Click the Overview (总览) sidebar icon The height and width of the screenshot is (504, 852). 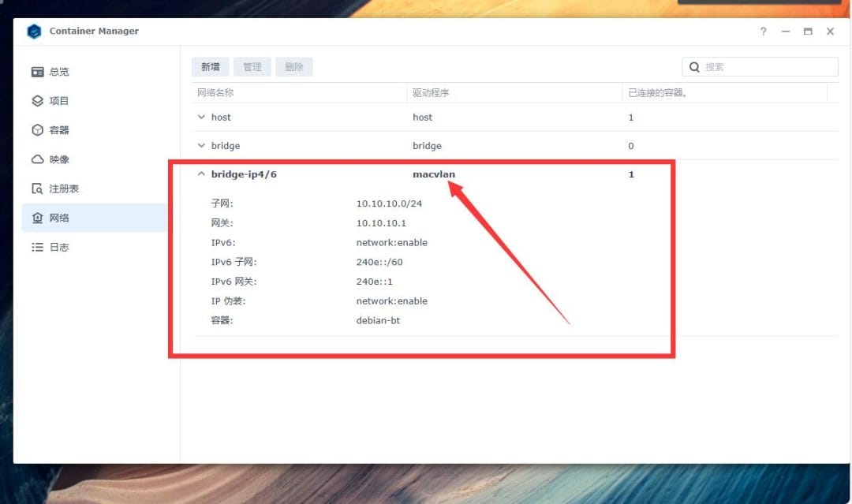(36, 71)
